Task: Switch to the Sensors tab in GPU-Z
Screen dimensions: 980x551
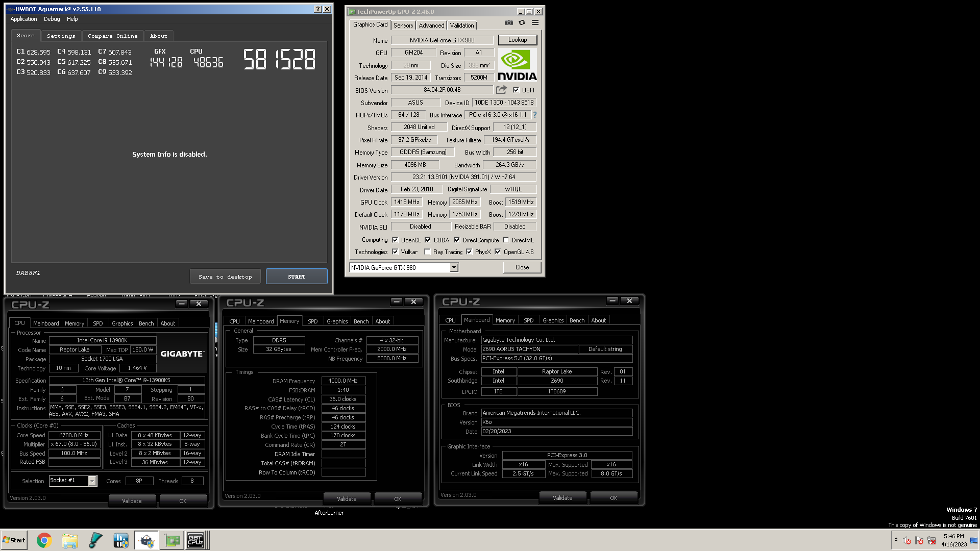Action: point(403,26)
